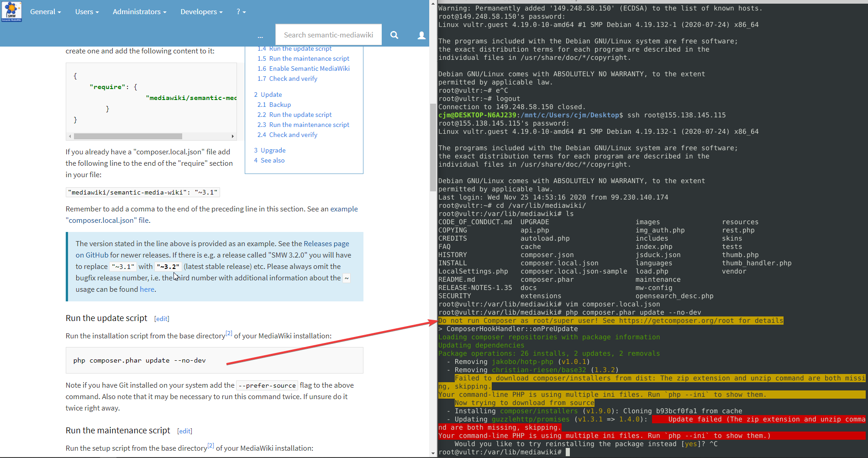
Task: Click 'Run the maintenance script' heading
Action: (118, 430)
